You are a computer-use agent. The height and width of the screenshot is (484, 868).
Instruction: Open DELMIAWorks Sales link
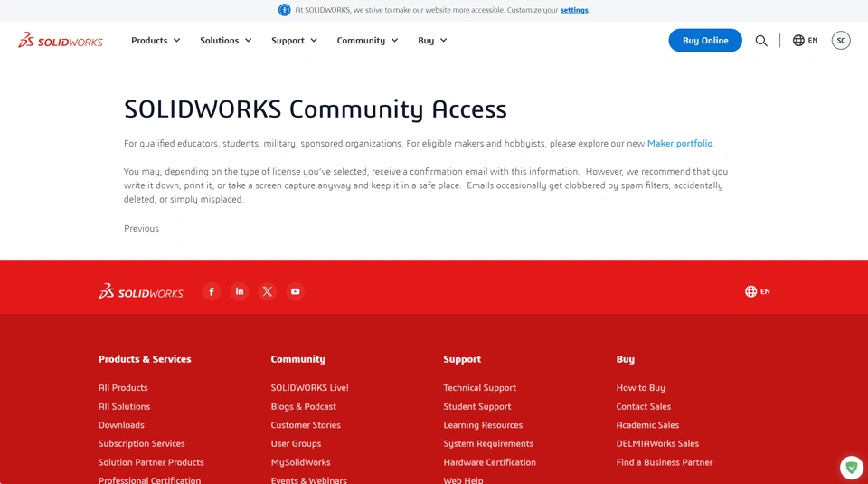657,443
